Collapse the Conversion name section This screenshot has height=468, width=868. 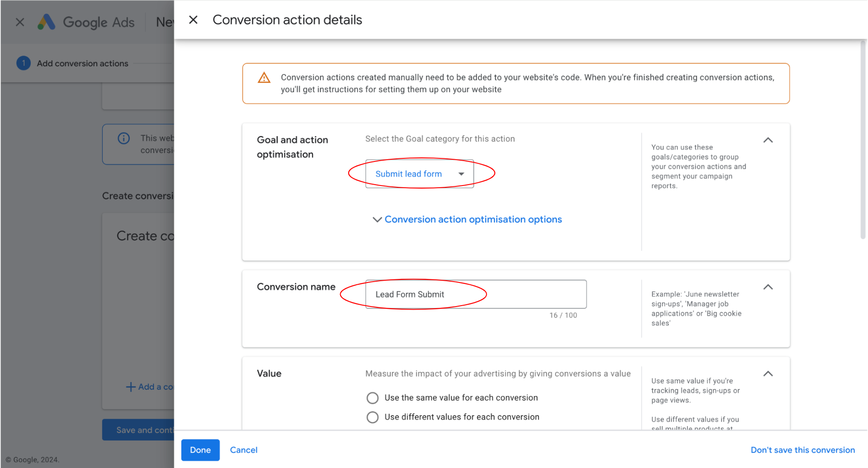pyautogui.click(x=768, y=287)
